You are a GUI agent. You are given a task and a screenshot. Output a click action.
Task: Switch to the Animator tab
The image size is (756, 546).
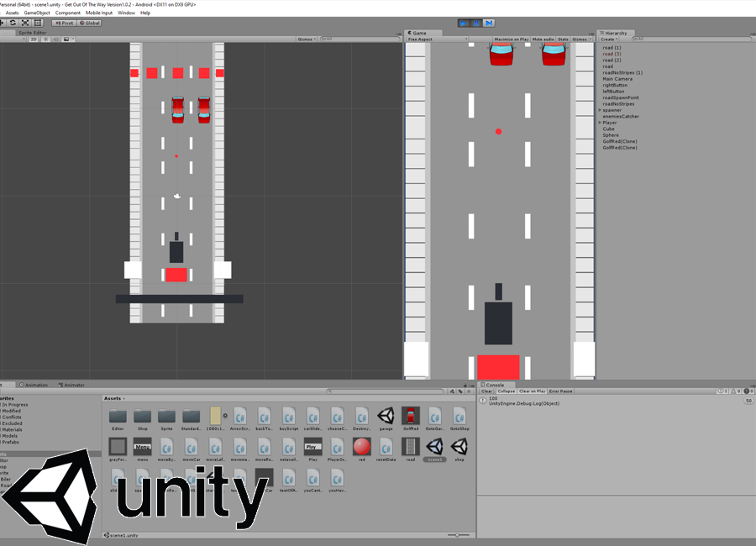(71, 385)
